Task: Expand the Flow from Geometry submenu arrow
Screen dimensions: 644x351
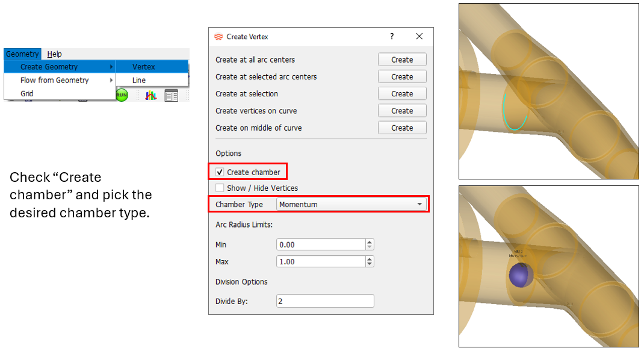Action: coord(111,80)
